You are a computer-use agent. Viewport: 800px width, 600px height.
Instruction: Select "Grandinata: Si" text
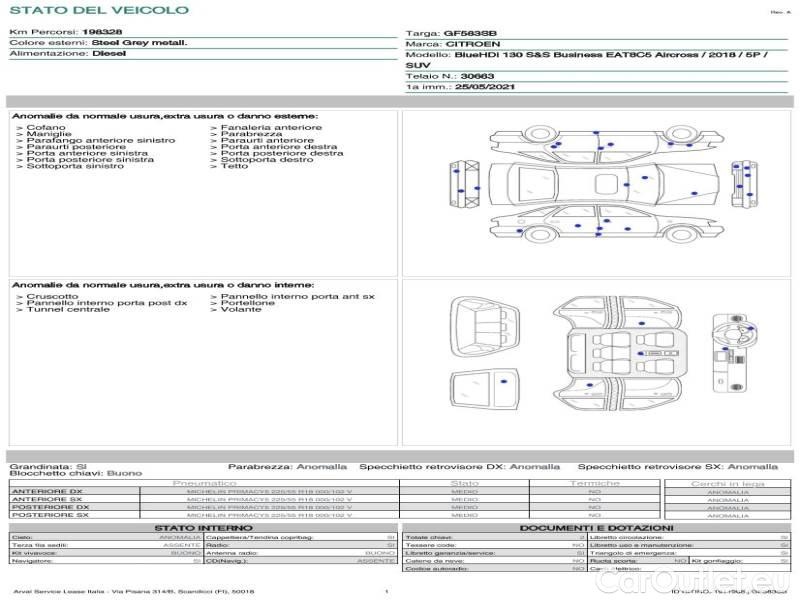pos(48,467)
